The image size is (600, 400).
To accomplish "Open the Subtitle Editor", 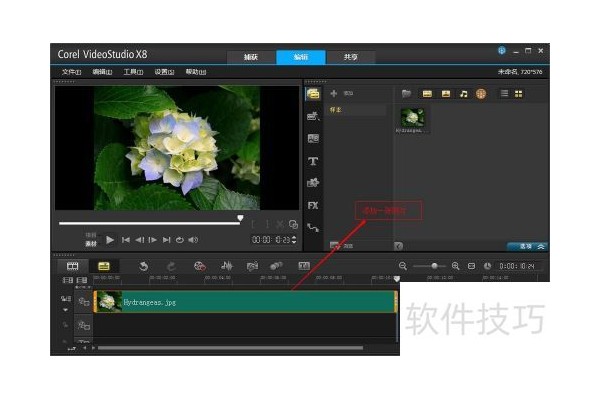I will 304,266.
